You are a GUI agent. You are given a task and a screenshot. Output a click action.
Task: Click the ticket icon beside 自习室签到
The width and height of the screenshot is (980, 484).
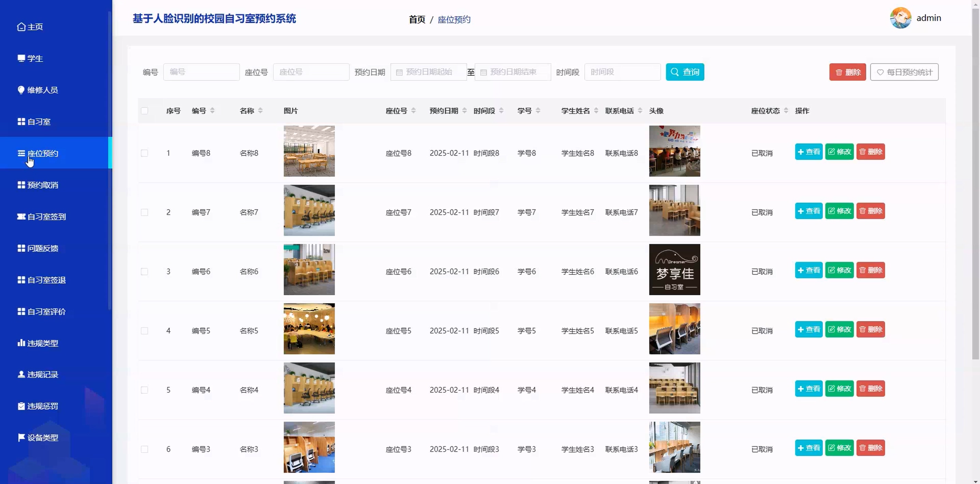pyautogui.click(x=21, y=216)
